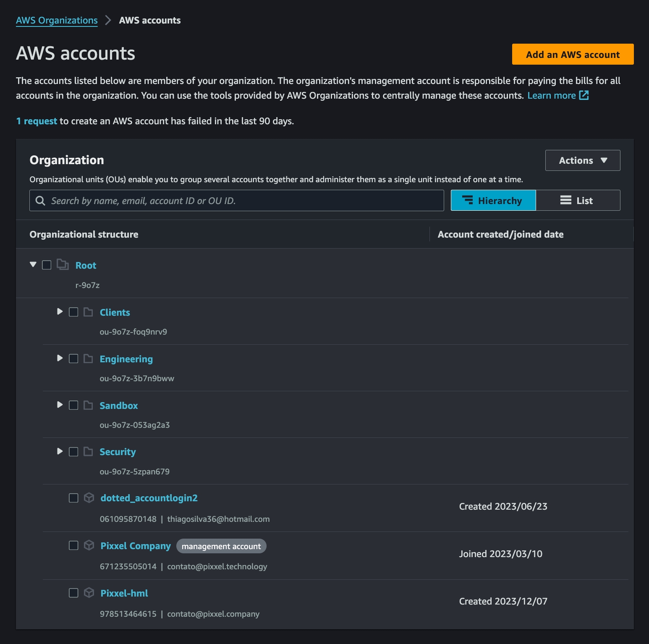This screenshot has height=644, width=649.
Task: Select the Pixxel-hml account checkbox
Action: [x=73, y=593]
